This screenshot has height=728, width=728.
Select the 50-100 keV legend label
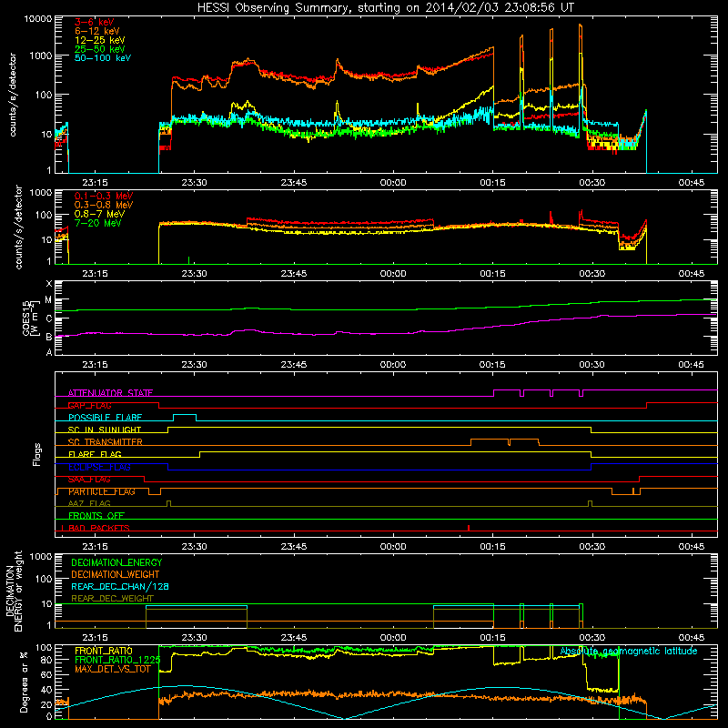(103, 58)
